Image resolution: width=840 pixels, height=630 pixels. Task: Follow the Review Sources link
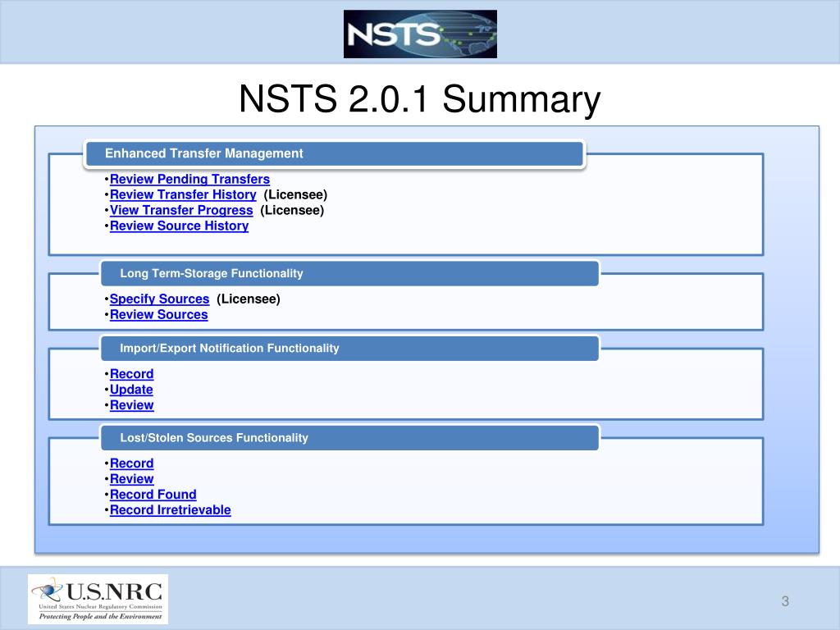158,314
